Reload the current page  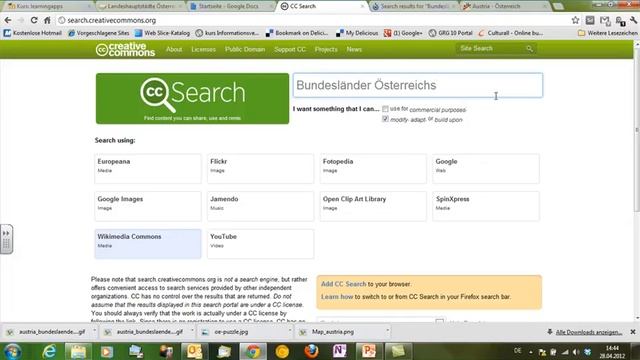coord(34,20)
